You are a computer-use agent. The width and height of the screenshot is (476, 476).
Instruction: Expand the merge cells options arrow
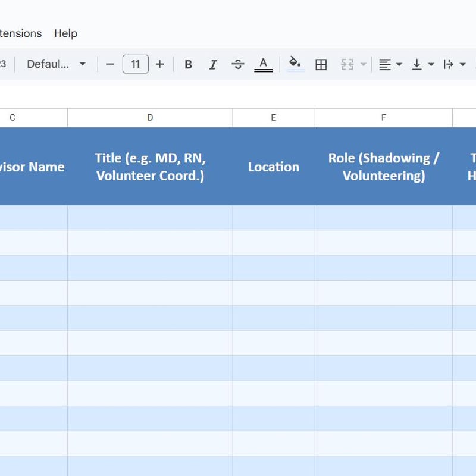363,64
